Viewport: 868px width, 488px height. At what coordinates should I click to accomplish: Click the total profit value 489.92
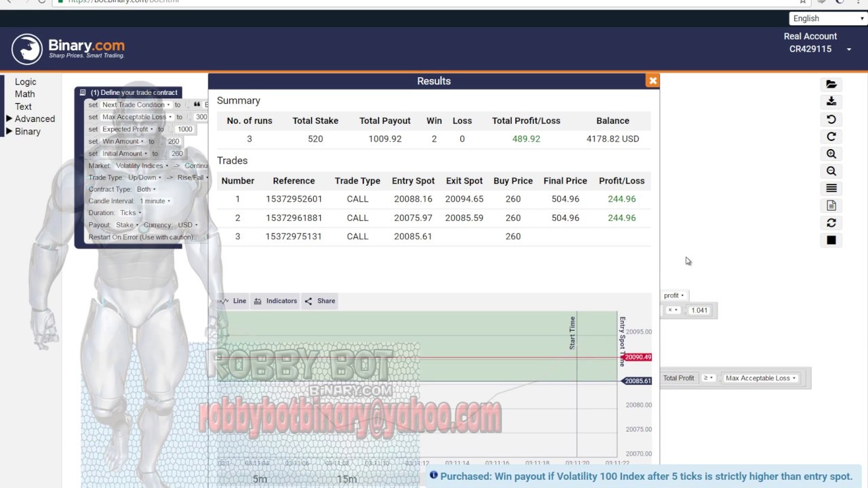pos(526,139)
